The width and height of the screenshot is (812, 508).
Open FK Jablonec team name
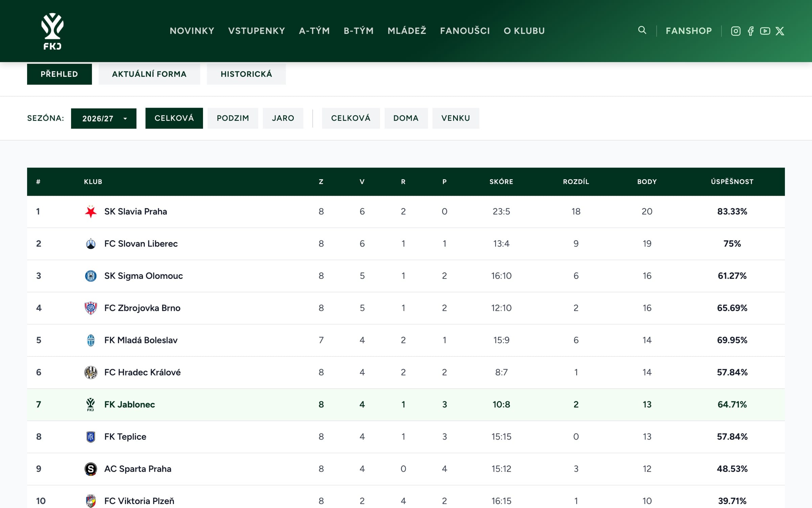[x=130, y=404]
